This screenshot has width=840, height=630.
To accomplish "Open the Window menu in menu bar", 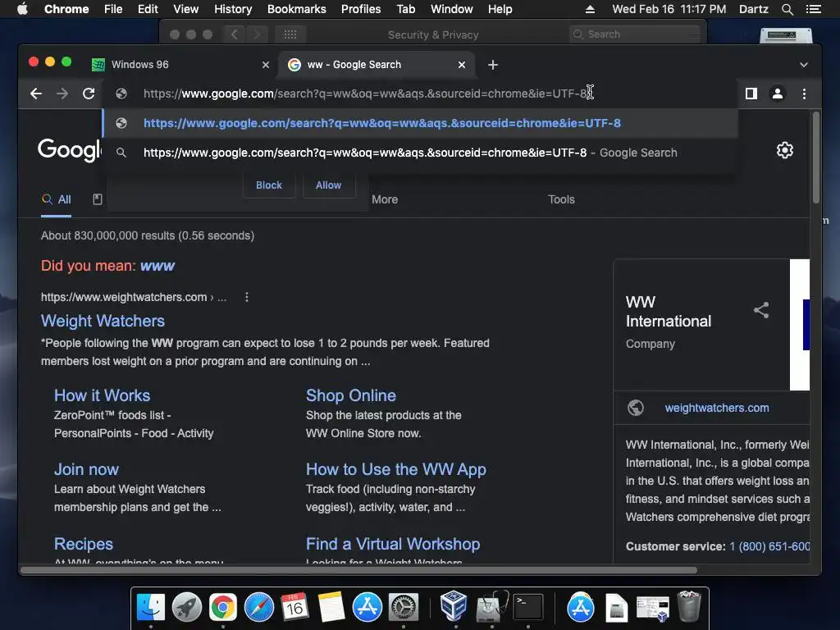I will [x=452, y=9].
